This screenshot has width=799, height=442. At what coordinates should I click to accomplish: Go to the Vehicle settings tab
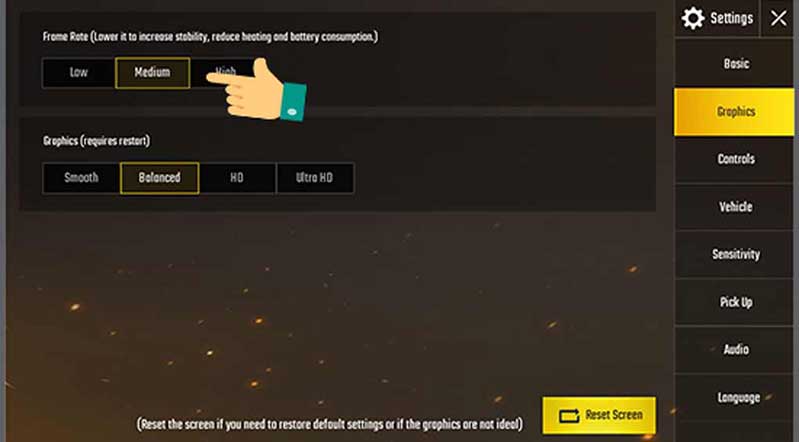click(x=734, y=207)
